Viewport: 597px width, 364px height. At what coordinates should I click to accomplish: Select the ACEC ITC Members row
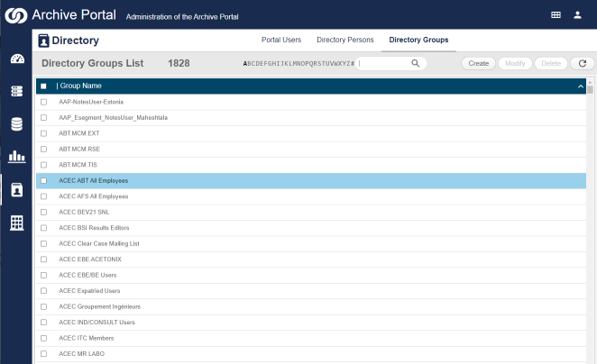[x=311, y=338]
